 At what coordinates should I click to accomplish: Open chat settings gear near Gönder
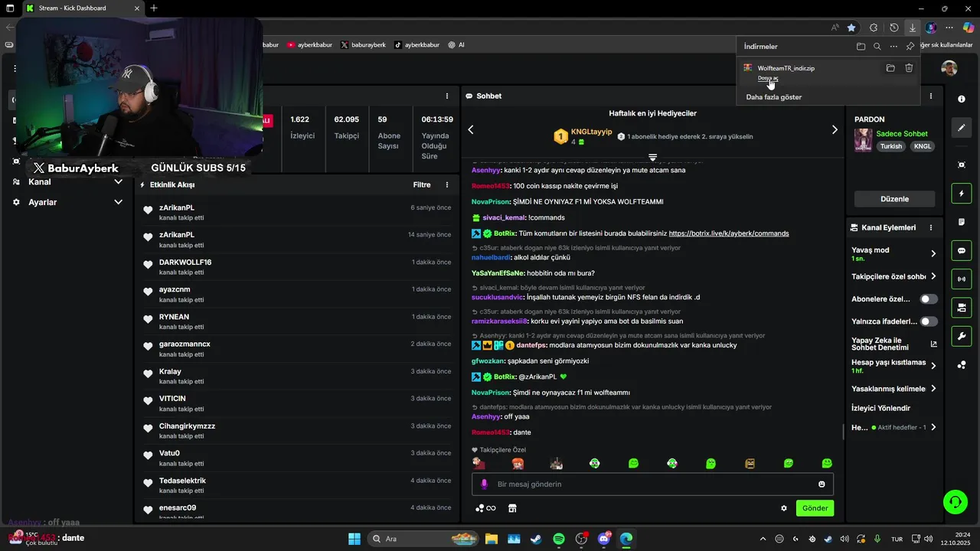[784, 508]
